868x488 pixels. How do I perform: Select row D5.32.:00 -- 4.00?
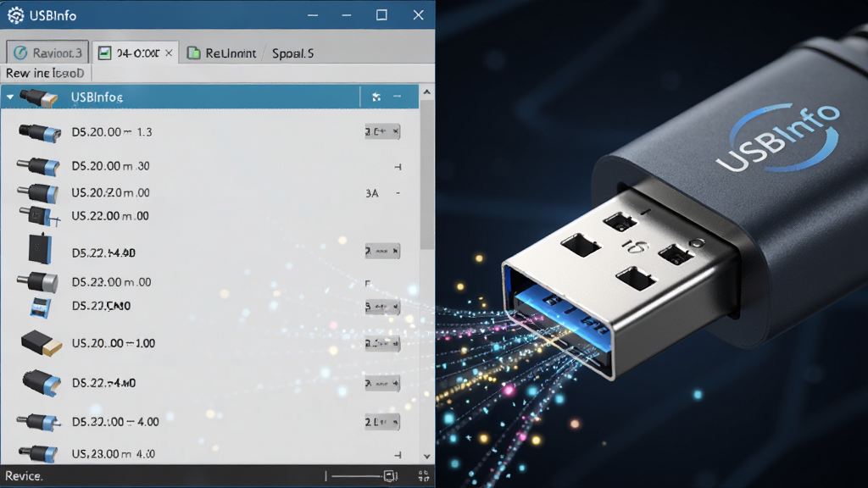(115, 422)
